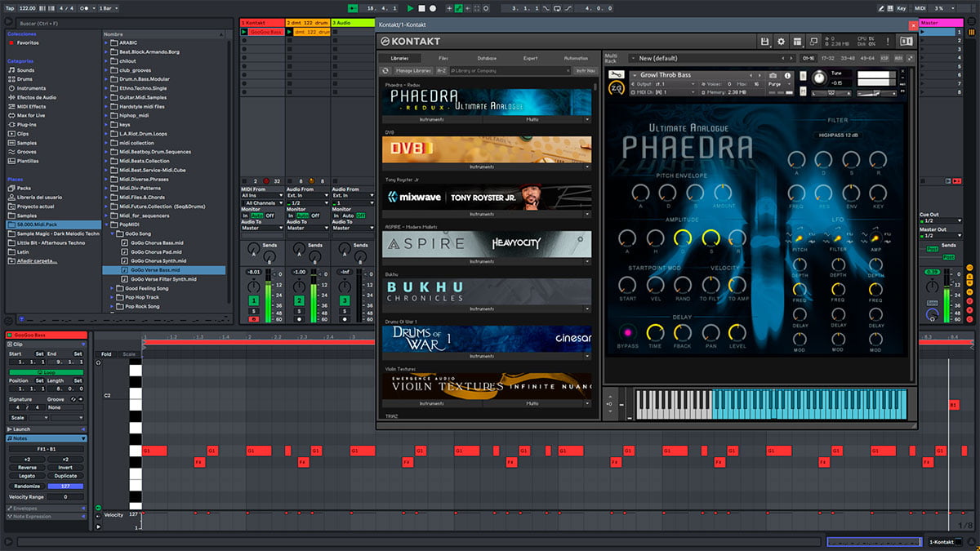Click the Randomize velocity button
The height and width of the screenshot is (551, 980).
coord(27,487)
